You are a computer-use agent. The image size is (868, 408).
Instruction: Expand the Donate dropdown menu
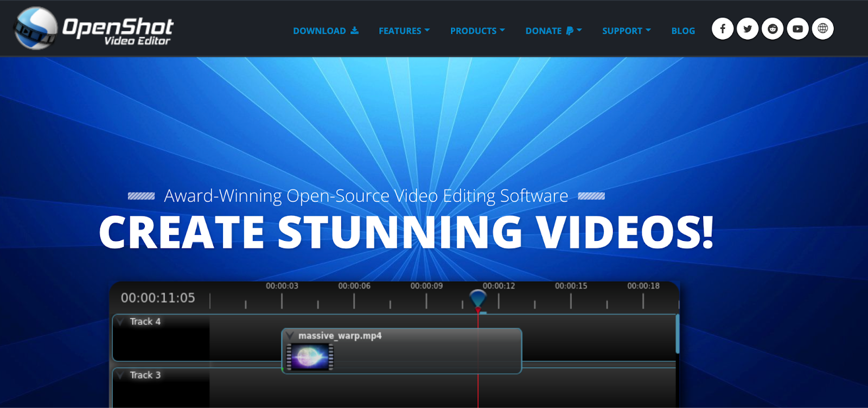click(x=553, y=31)
